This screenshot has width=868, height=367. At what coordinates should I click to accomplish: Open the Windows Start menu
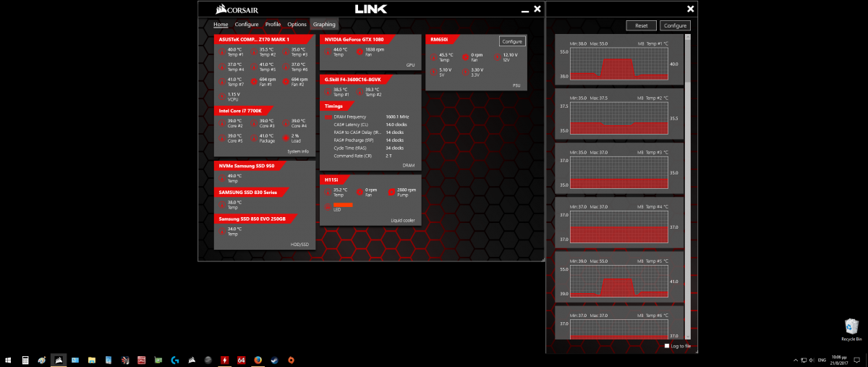8,359
